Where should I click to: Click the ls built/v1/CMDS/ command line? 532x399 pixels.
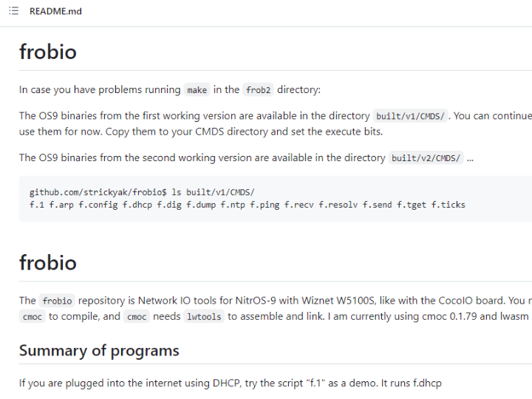pyautogui.click(x=142, y=192)
